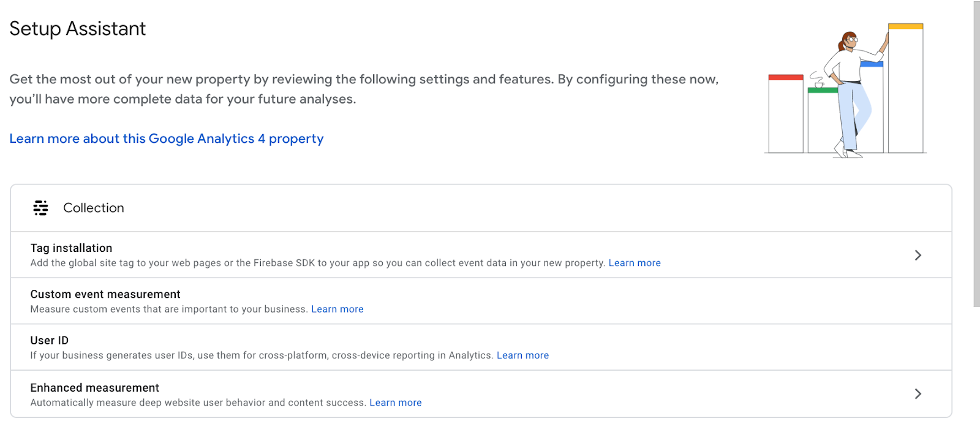
Task: Click the page's vertical scrollbar thumb
Action: (x=976, y=153)
